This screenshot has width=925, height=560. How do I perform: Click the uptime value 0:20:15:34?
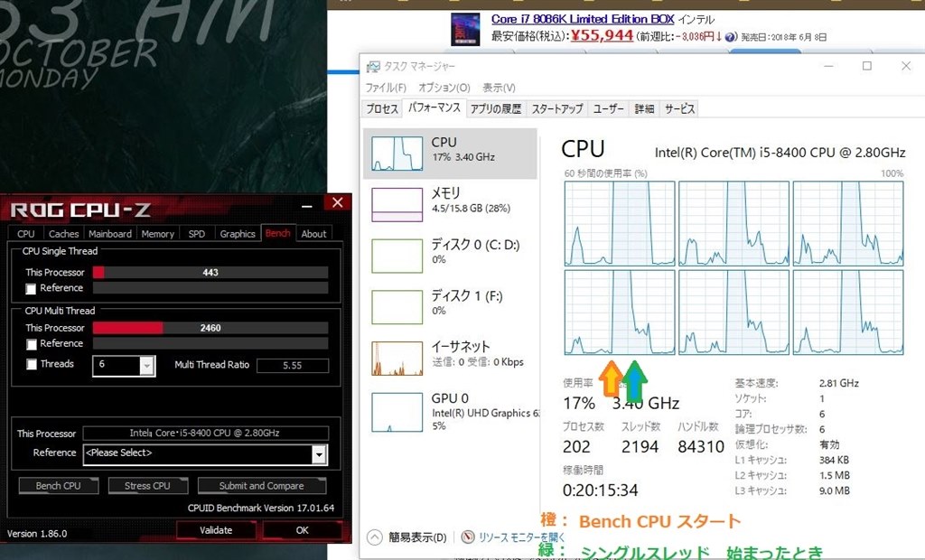pyautogui.click(x=601, y=490)
